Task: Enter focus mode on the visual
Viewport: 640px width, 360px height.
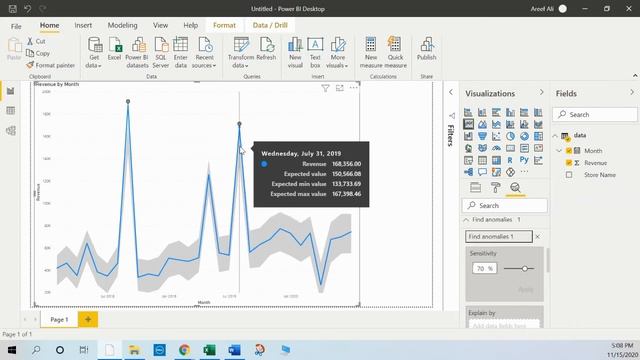Action: coord(340,88)
